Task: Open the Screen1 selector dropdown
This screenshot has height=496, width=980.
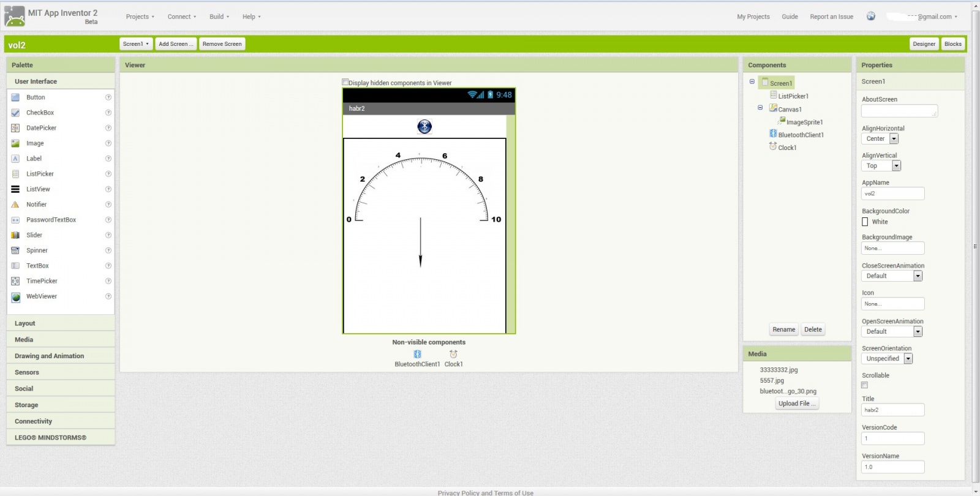Action: (135, 44)
